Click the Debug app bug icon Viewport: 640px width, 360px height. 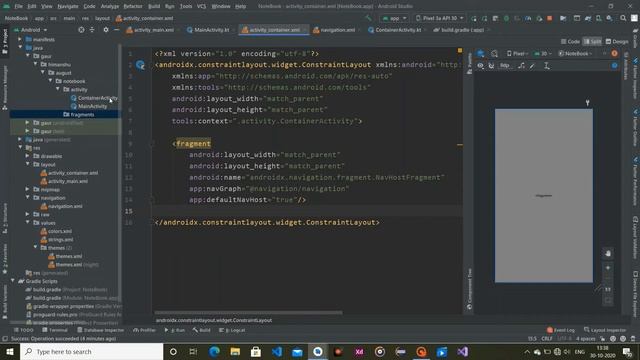click(x=506, y=18)
